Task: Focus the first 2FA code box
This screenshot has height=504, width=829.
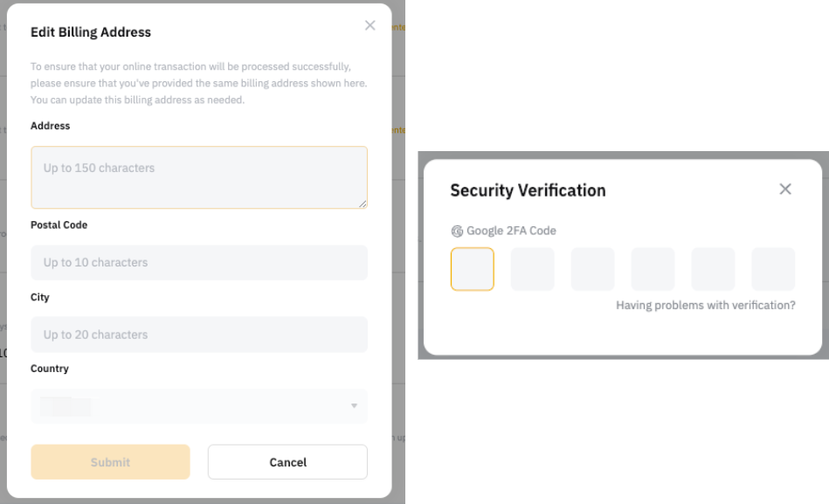Action: [473, 269]
